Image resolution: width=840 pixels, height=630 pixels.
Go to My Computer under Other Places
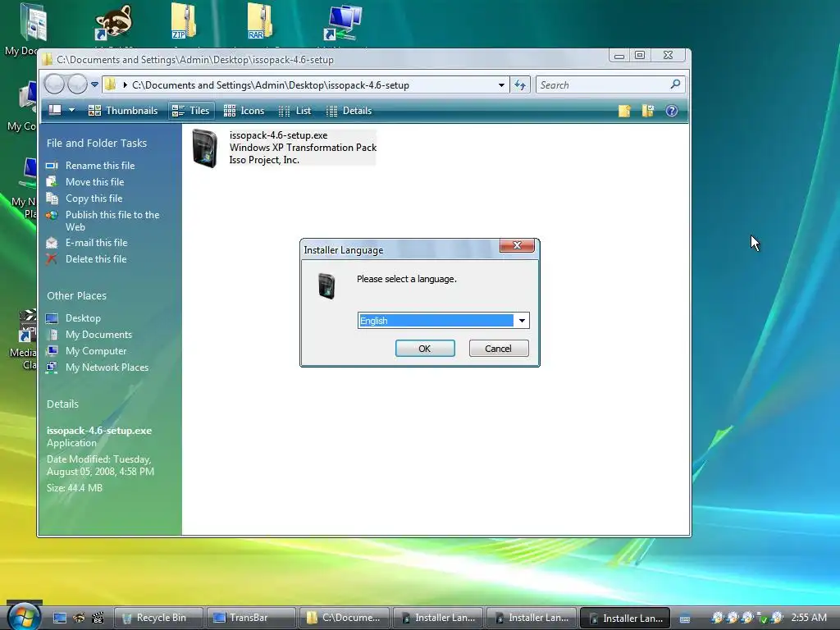tap(96, 351)
